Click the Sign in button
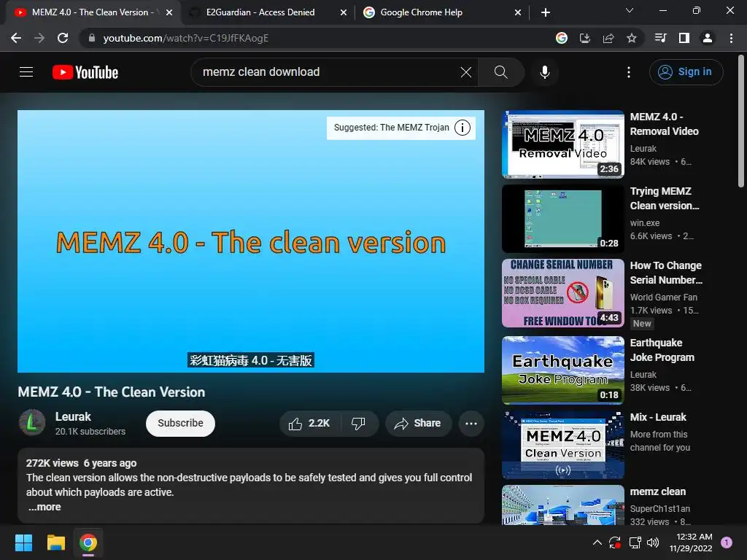Image resolution: width=747 pixels, height=560 pixels. pyautogui.click(x=686, y=72)
